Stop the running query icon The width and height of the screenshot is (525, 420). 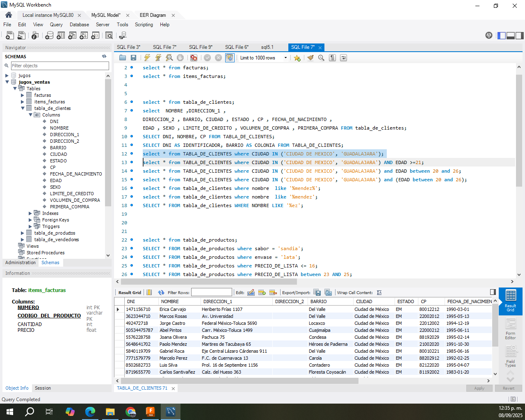click(x=180, y=58)
